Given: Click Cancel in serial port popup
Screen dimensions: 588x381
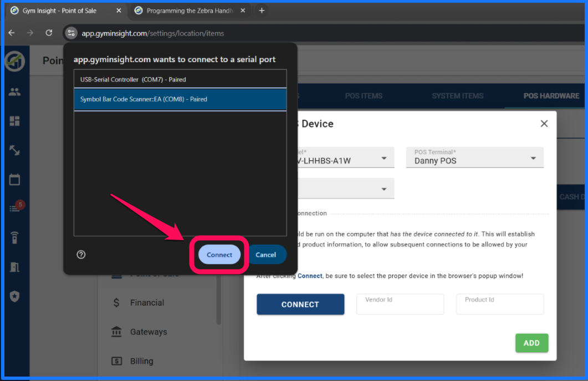Looking at the screenshot, I should pos(266,255).
